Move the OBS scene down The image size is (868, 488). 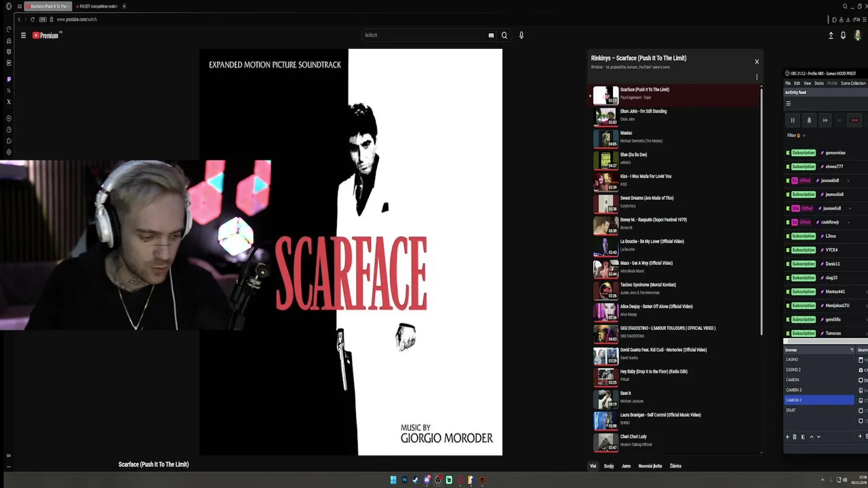tap(818, 436)
